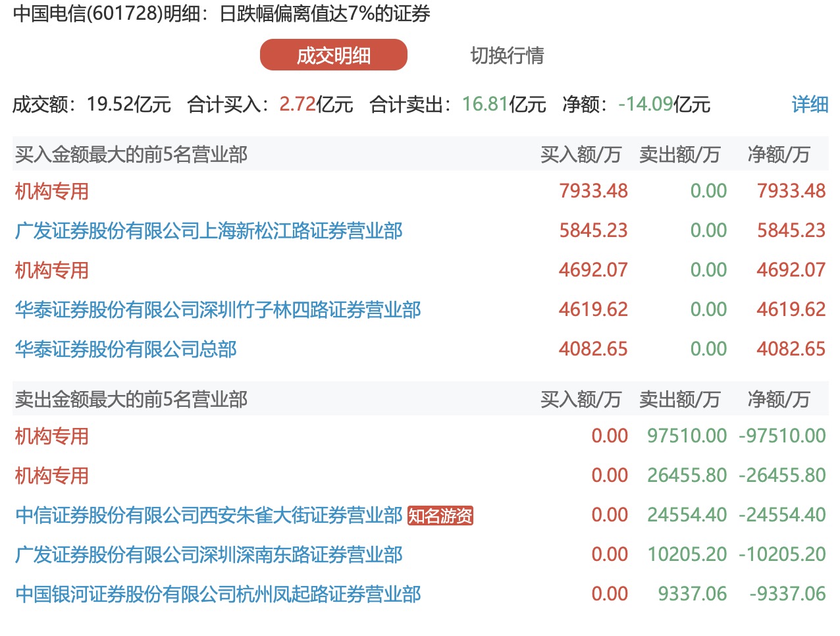Click 净额/万 header in buy table
This screenshot has width=840, height=636.
779,155
